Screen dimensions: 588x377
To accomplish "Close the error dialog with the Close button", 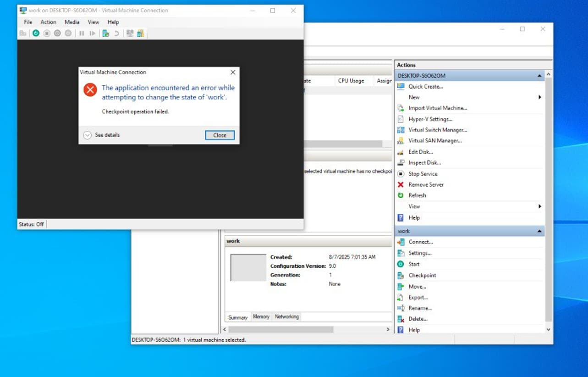I will [219, 135].
